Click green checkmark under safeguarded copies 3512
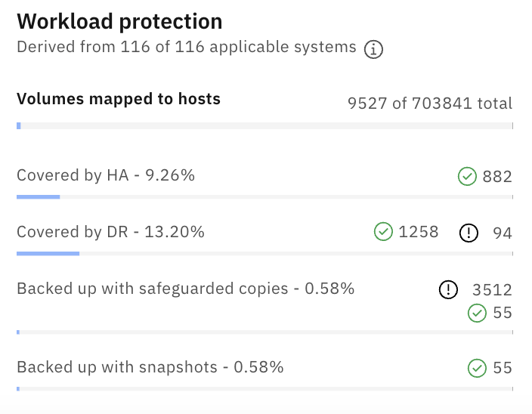Image resolution: width=532 pixels, height=414 pixels. tap(478, 313)
